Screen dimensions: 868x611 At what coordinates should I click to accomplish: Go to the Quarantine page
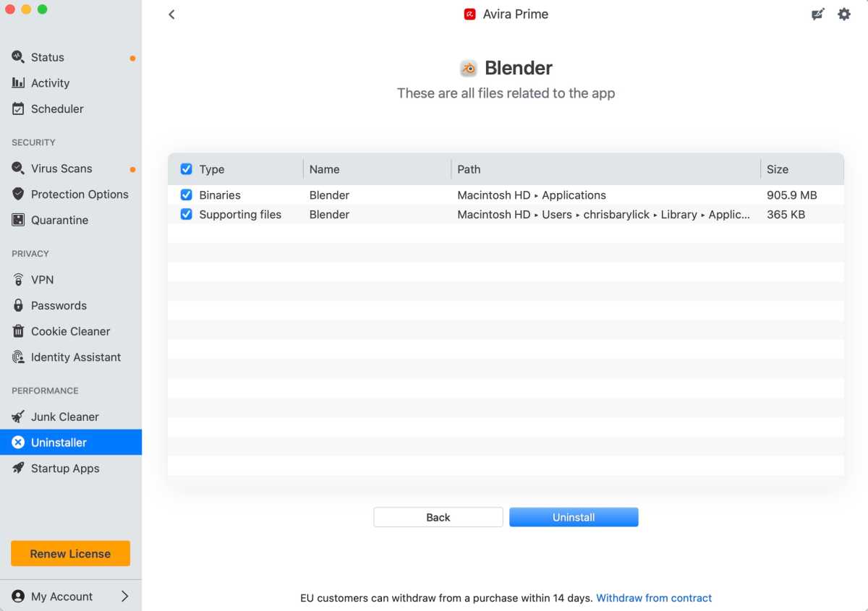tap(71, 220)
